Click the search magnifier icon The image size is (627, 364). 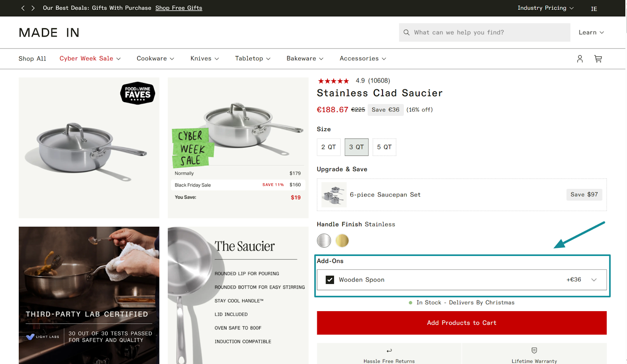click(406, 32)
